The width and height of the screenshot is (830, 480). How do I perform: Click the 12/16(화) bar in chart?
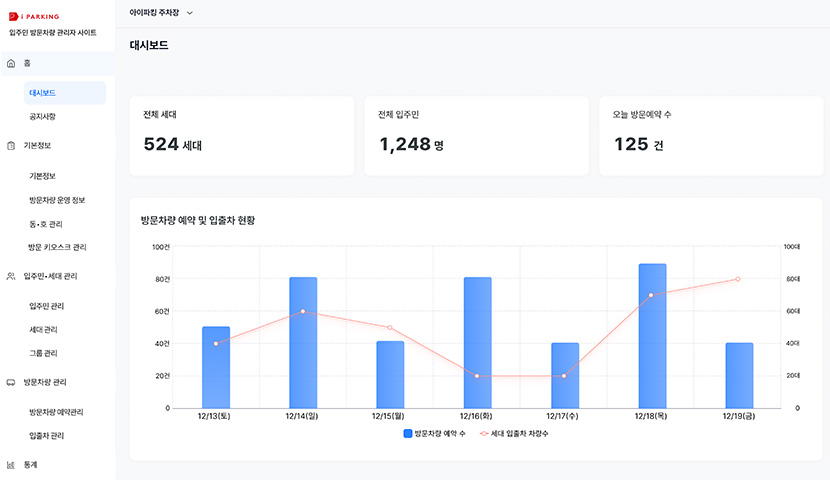(477, 342)
